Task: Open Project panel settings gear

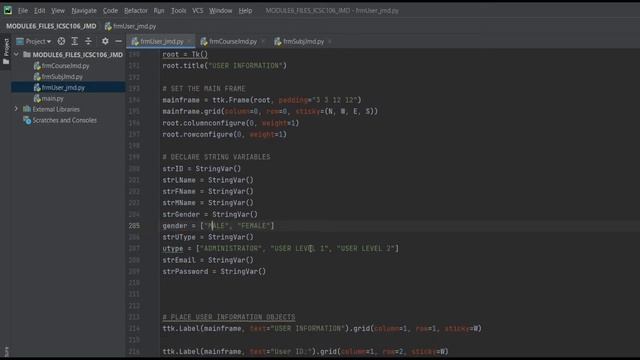Action: click(x=105, y=41)
